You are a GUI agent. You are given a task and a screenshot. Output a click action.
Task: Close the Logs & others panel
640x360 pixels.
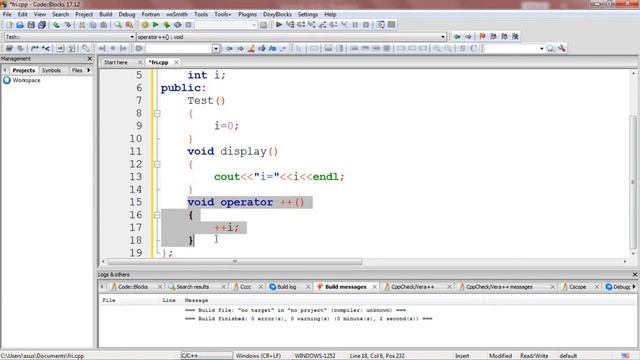(635, 275)
